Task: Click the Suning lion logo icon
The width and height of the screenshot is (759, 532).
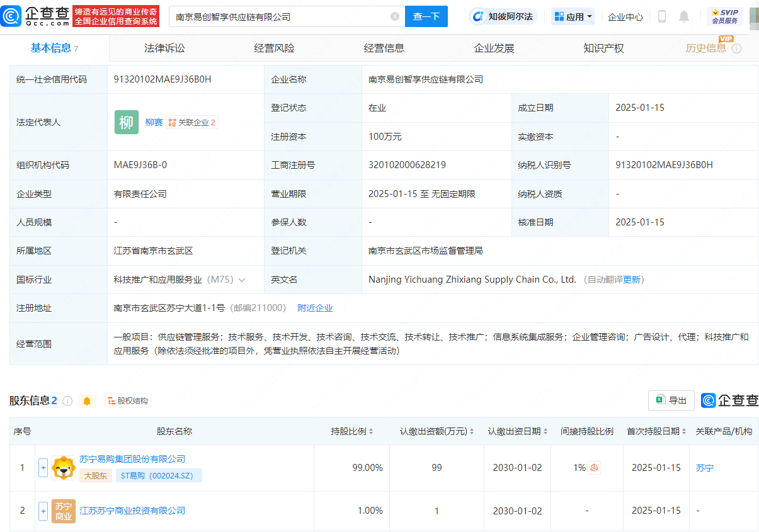Action: pos(64,468)
